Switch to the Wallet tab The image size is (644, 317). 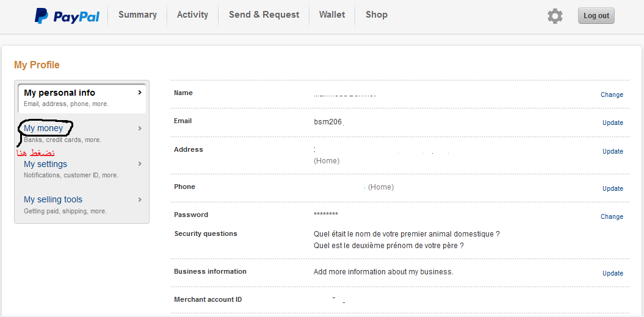click(332, 15)
